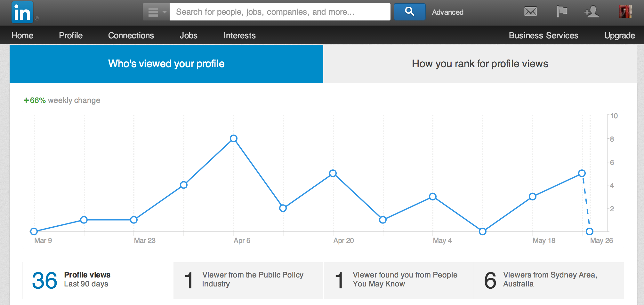Open the messages envelope icon
644x305 pixels.
tap(530, 12)
